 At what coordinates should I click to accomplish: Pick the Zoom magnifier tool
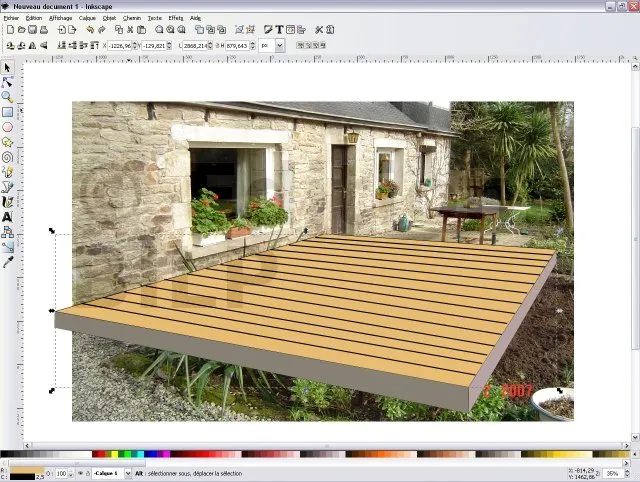pos(7,97)
